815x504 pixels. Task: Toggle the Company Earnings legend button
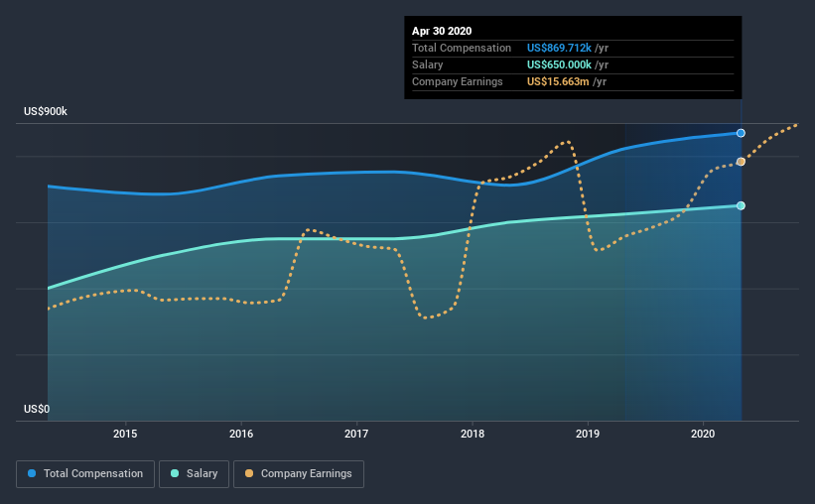coord(299,474)
